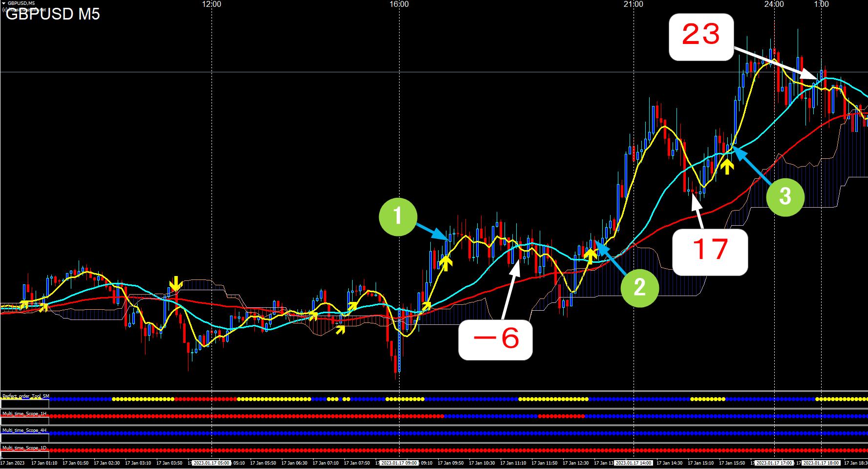868x469 pixels.
Task: Click the 17 Jan 03:50 time axis label
Action: pyautogui.click(x=169, y=463)
